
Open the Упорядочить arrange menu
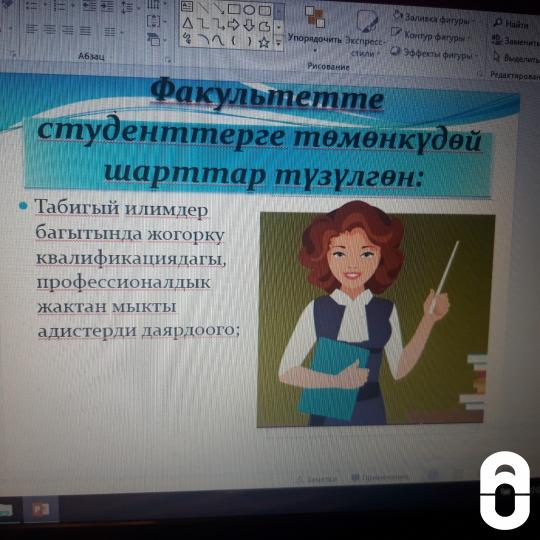[x=314, y=28]
